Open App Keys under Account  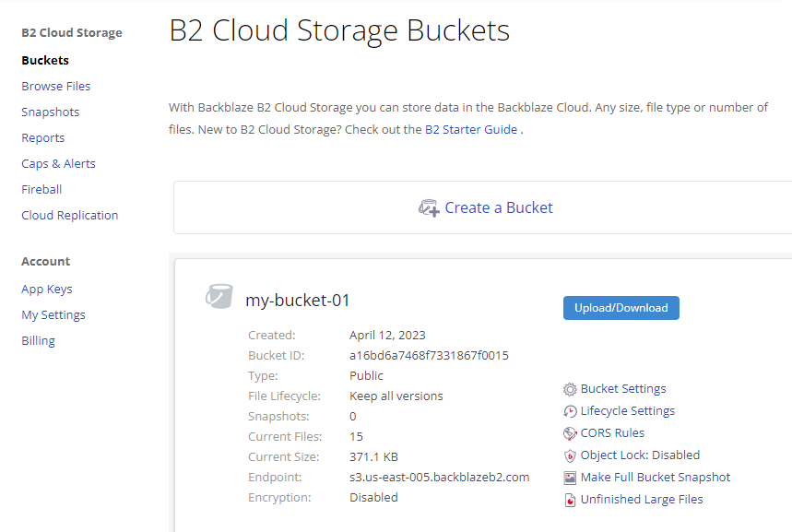(x=47, y=290)
